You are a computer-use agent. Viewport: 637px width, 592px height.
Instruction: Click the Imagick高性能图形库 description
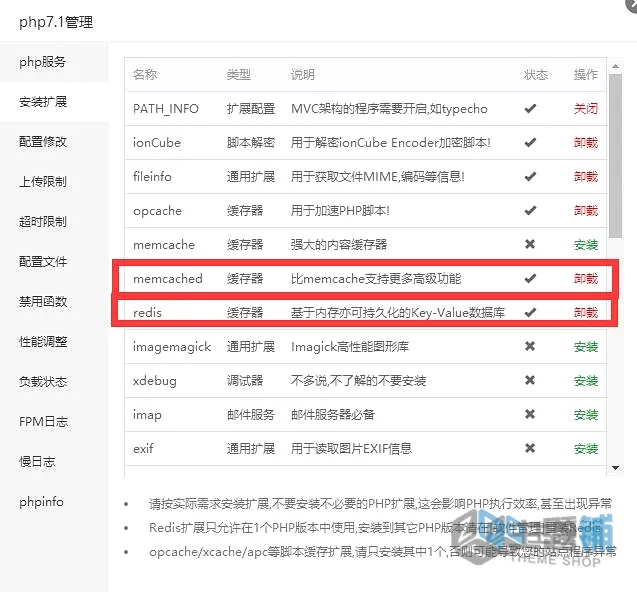pos(350,347)
